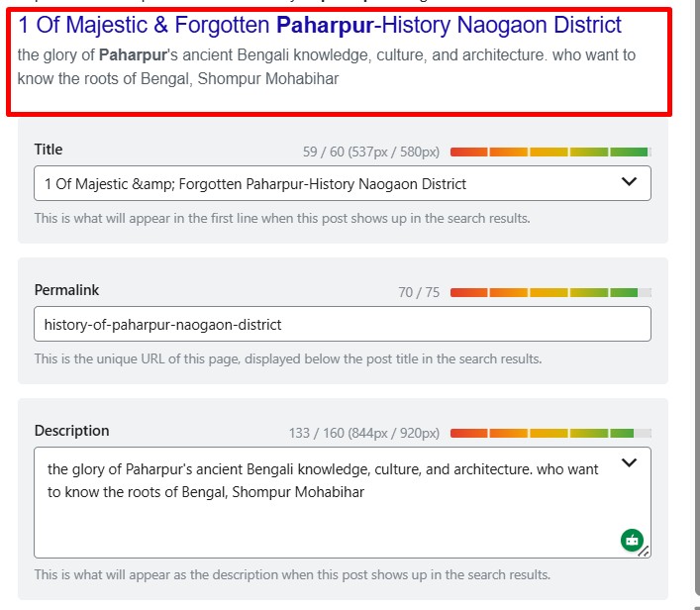Click the Description length progress bar
Screen dimensions: 700x610
pyautogui.click(x=550, y=433)
